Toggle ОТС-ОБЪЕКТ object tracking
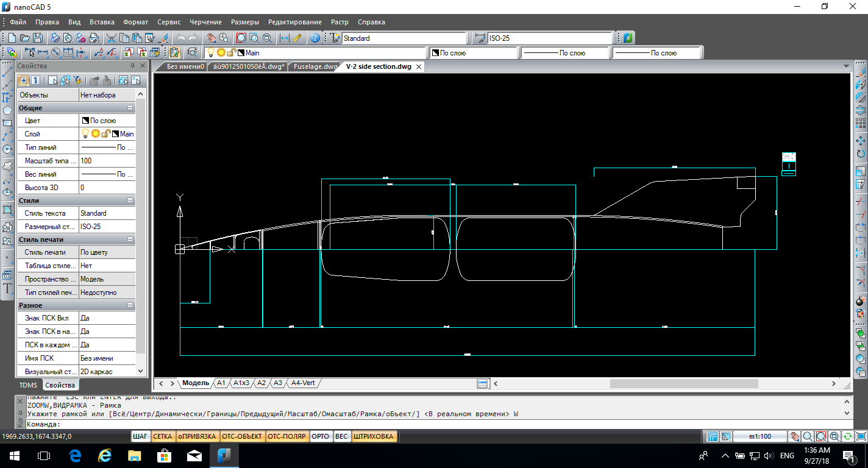The height and width of the screenshot is (468, 868). coord(242,436)
